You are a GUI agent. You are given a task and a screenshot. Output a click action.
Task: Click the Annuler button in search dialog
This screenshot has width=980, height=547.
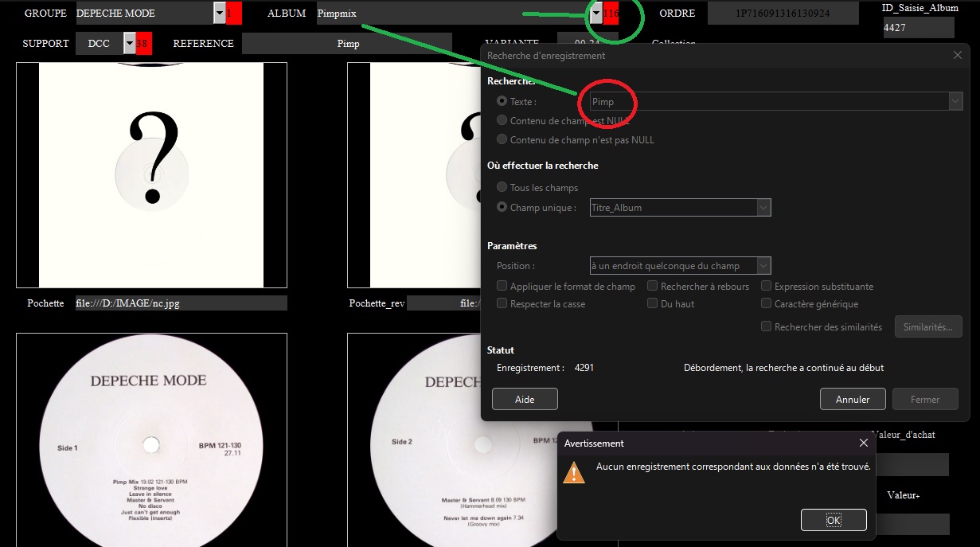[853, 399]
